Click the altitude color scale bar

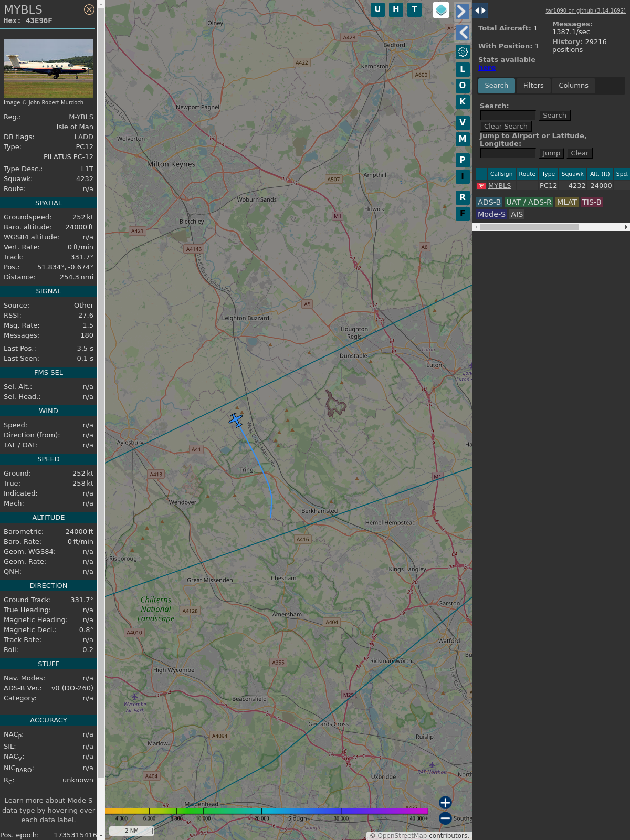[267, 811]
